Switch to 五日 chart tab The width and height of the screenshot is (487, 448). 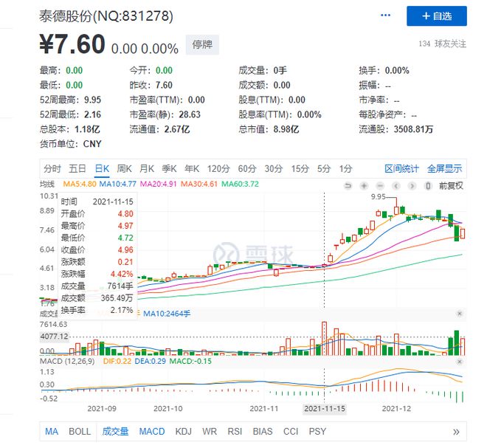point(77,169)
